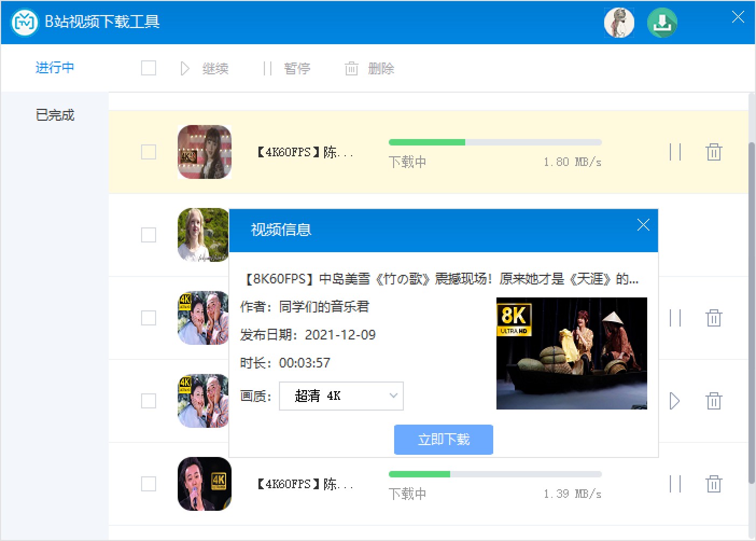Switch to the 进行中 tab
The height and width of the screenshot is (541, 756).
[55, 67]
